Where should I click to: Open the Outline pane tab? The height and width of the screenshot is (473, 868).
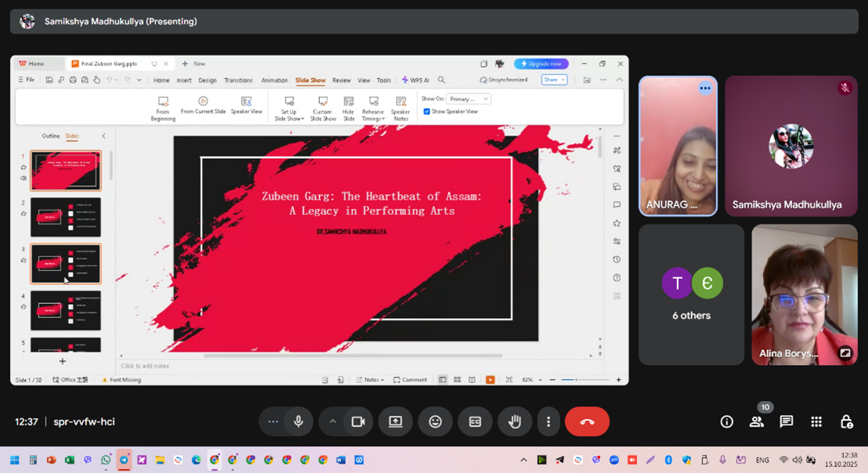[50, 135]
